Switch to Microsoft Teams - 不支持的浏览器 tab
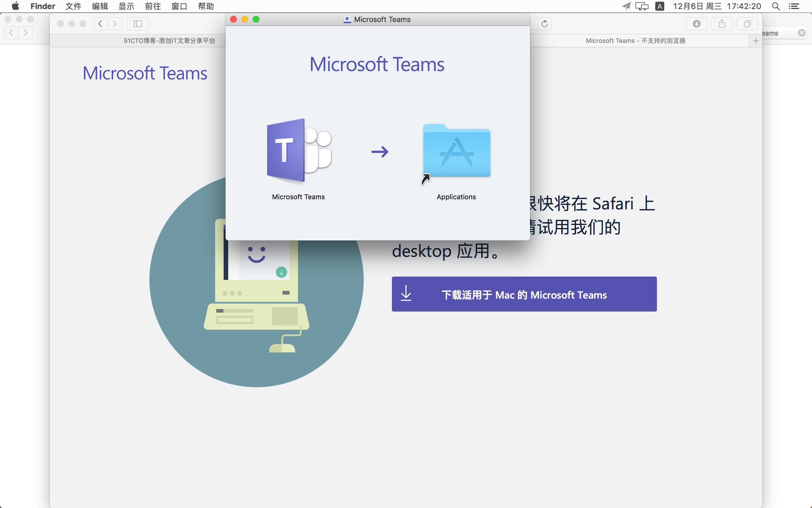Viewport: 812px width, 508px height. coord(636,41)
